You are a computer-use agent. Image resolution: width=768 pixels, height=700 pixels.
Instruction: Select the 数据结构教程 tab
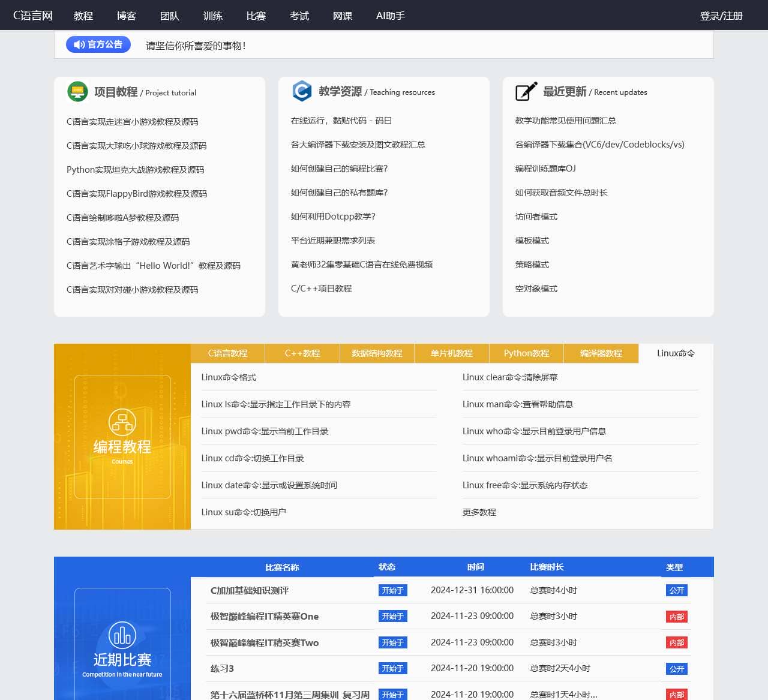[x=377, y=353]
